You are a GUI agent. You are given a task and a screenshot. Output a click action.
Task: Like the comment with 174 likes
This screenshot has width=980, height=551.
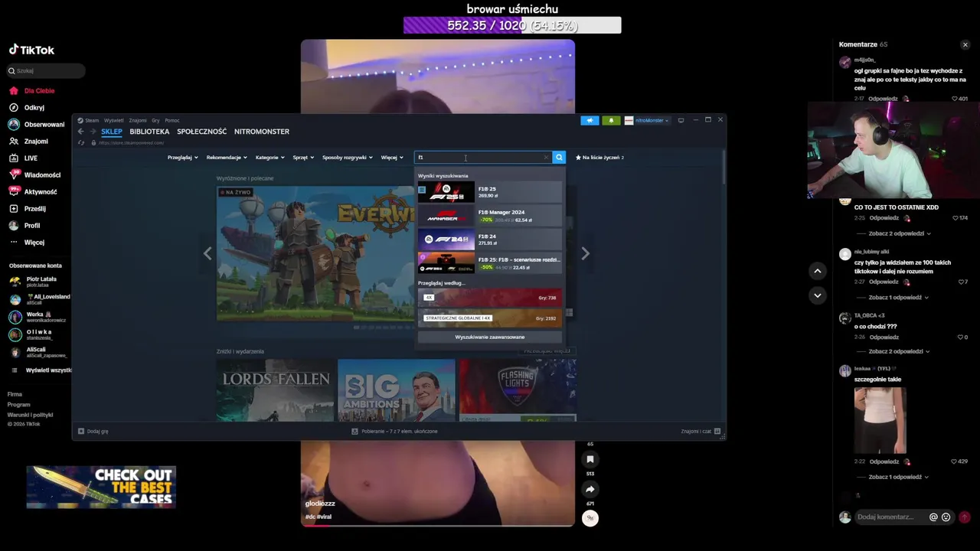coord(955,218)
